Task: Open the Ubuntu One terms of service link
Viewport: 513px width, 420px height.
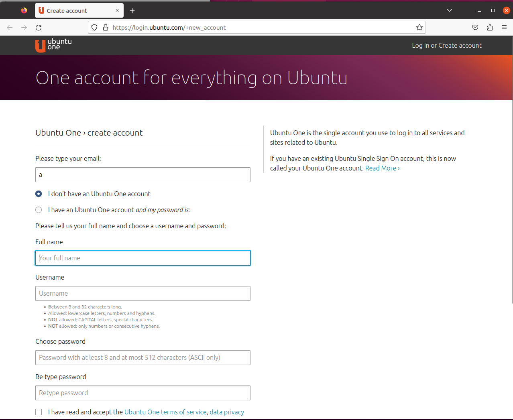Action: point(165,412)
